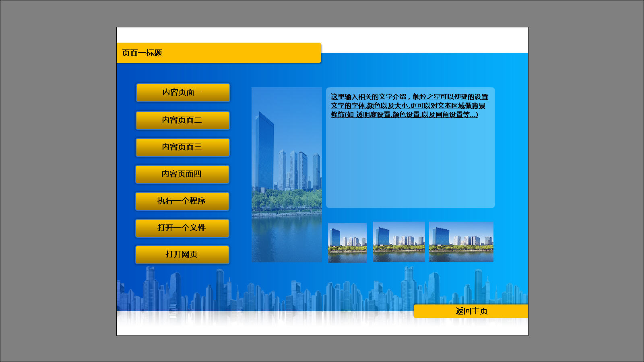Screen dimensions: 644x362
Task: Click the 返回主页 button
Action: (471, 311)
